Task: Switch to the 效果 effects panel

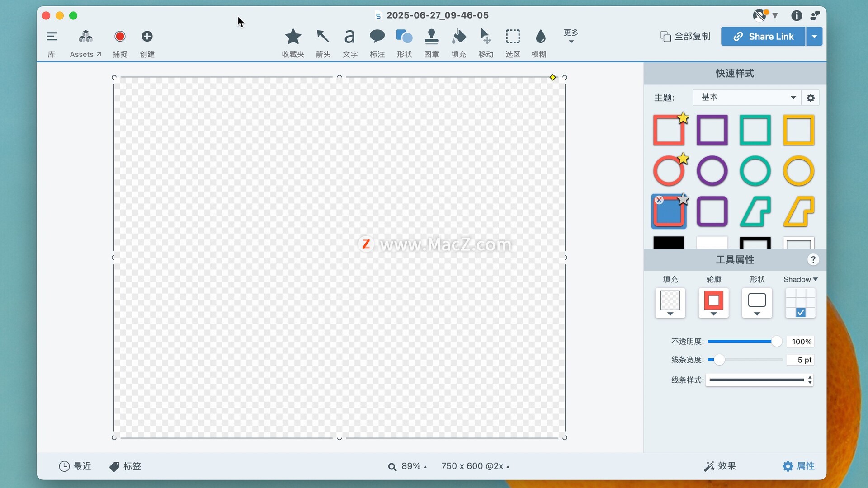Action: 720,466
